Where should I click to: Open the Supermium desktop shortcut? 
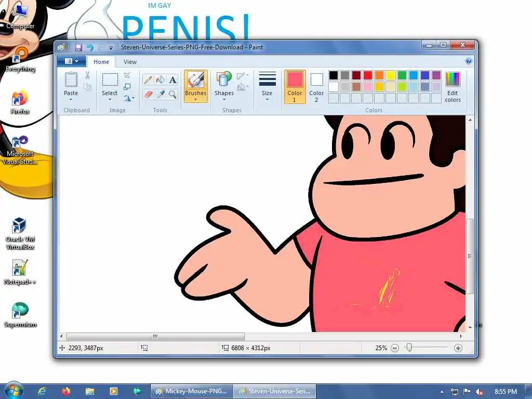pyautogui.click(x=20, y=314)
